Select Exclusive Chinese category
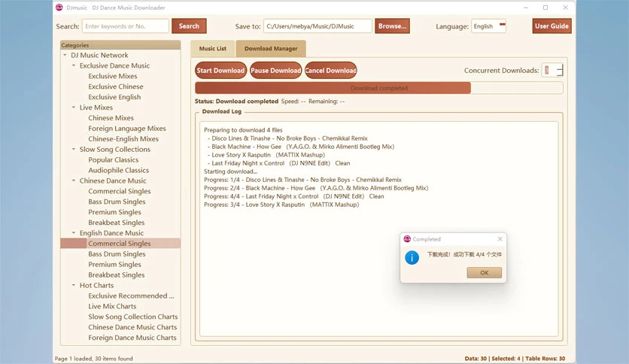The width and height of the screenshot is (629, 364). coord(116,86)
